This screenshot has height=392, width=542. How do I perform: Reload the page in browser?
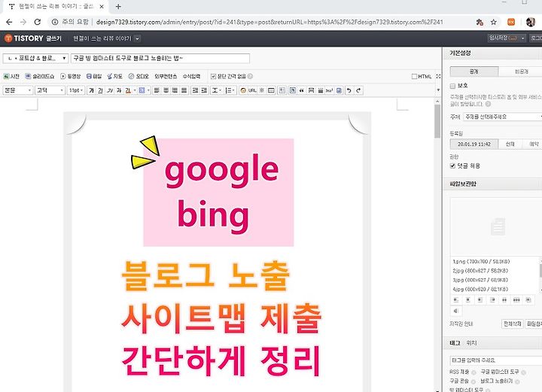[38, 22]
